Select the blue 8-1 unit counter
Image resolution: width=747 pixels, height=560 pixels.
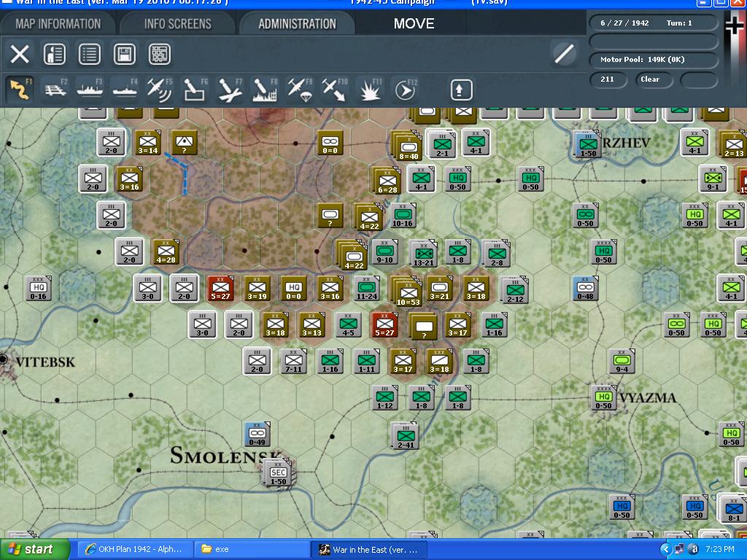733,509
